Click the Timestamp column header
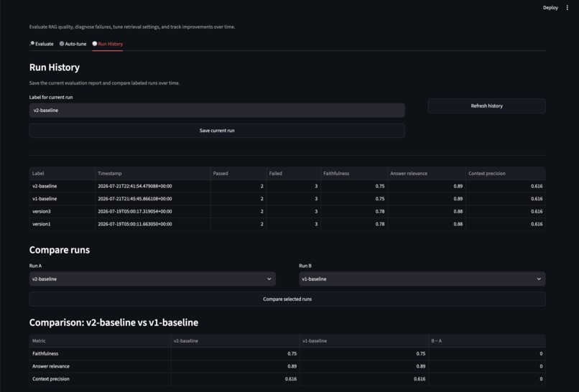This screenshot has height=392, width=579. [152, 174]
